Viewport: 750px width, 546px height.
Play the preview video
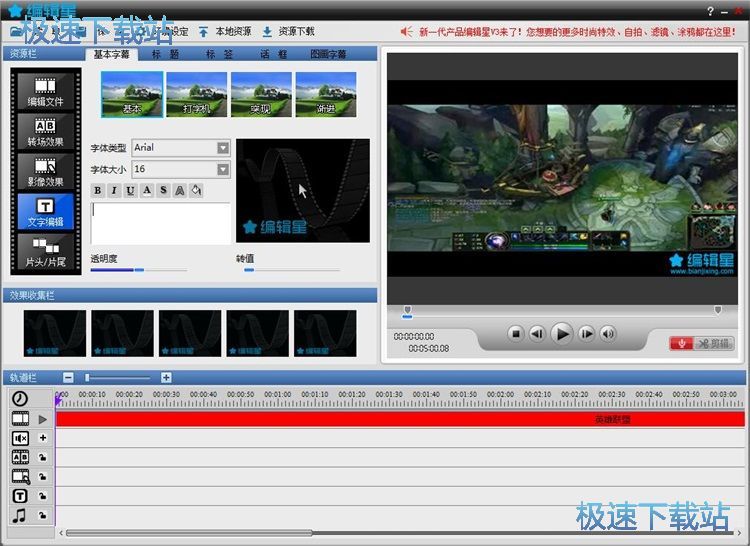click(562, 334)
